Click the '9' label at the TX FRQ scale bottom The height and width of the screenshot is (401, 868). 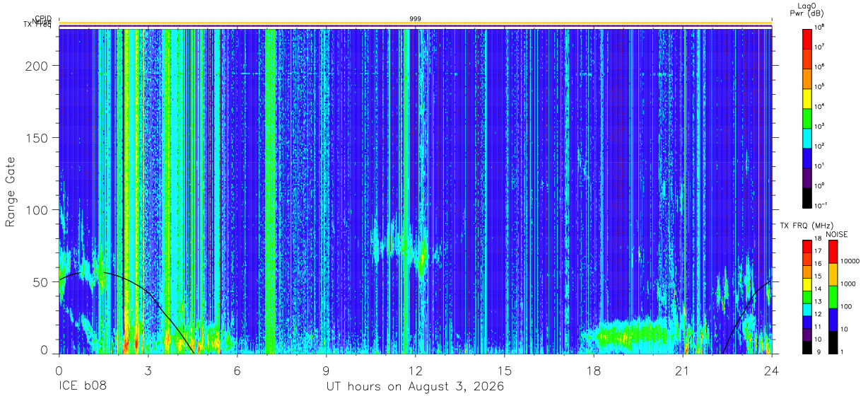[x=818, y=351]
